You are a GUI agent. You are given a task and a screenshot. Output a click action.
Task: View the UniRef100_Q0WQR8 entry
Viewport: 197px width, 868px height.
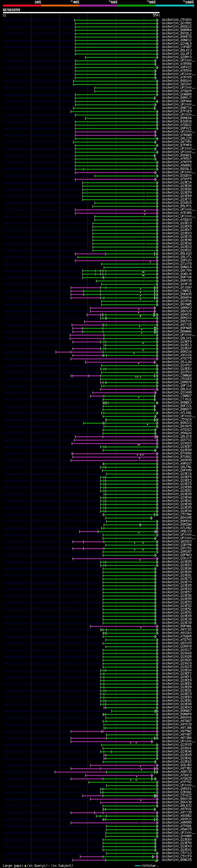point(176,94)
